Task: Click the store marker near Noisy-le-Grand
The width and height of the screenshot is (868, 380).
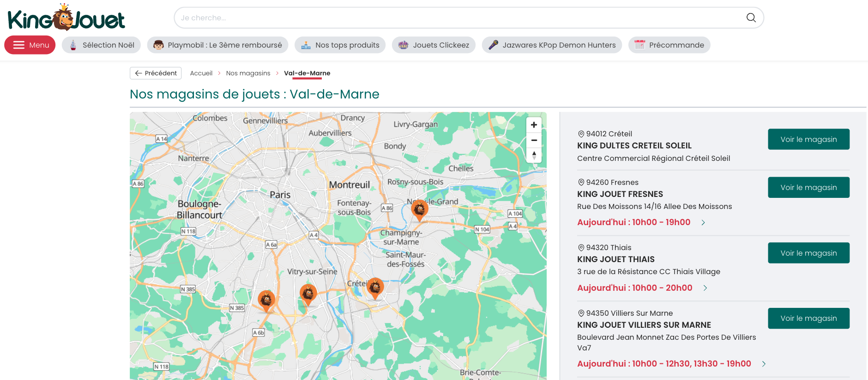Action: (x=419, y=210)
